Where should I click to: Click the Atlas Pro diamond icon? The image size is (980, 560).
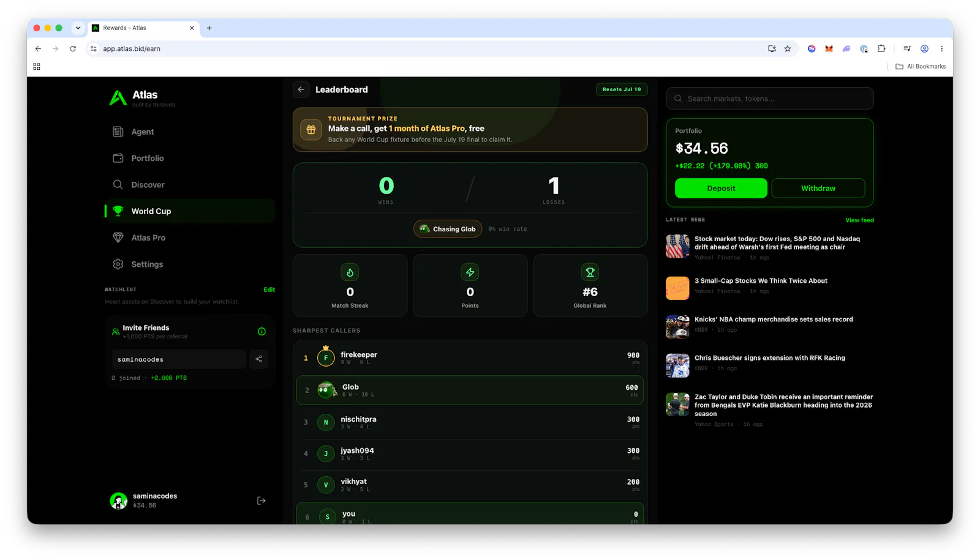[x=118, y=237]
